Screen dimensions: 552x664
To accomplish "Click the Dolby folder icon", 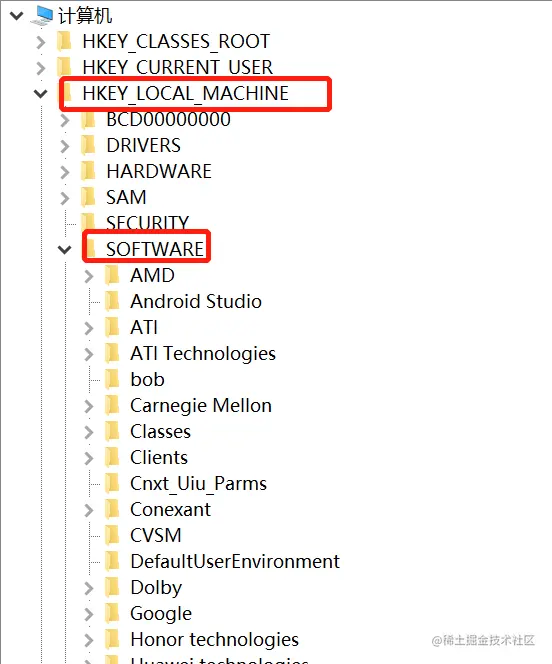I will point(112,588).
